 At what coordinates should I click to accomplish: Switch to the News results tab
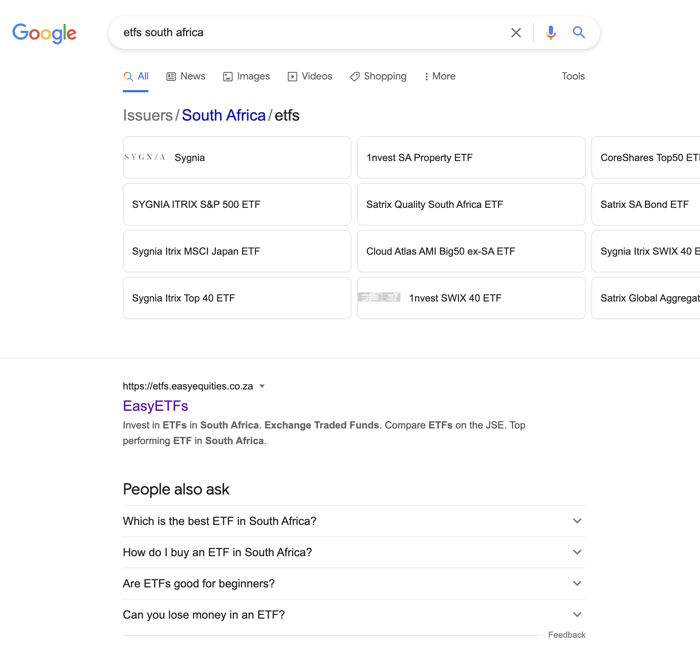click(x=186, y=76)
